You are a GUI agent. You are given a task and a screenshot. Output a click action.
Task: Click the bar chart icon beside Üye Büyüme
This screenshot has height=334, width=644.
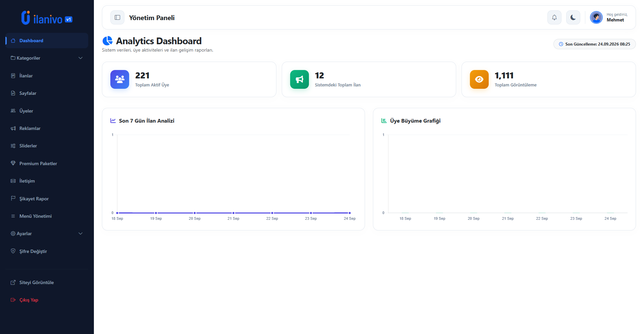[384, 121]
